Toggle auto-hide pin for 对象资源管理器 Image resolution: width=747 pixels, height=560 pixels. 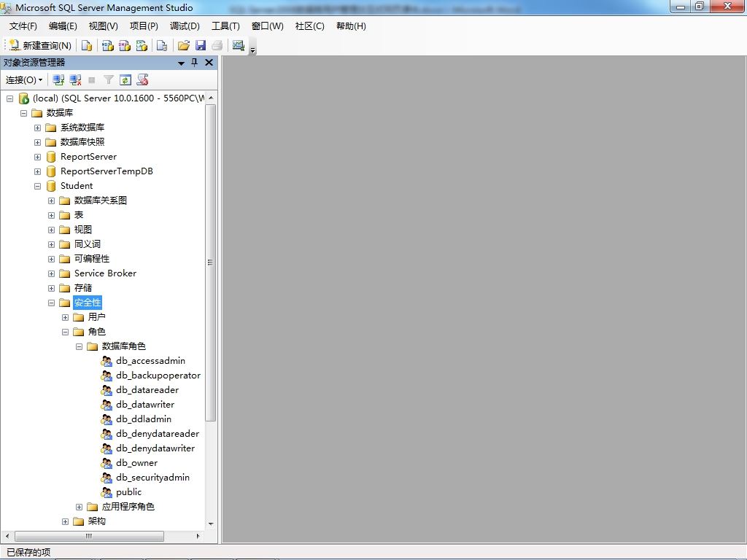(x=194, y=63)
